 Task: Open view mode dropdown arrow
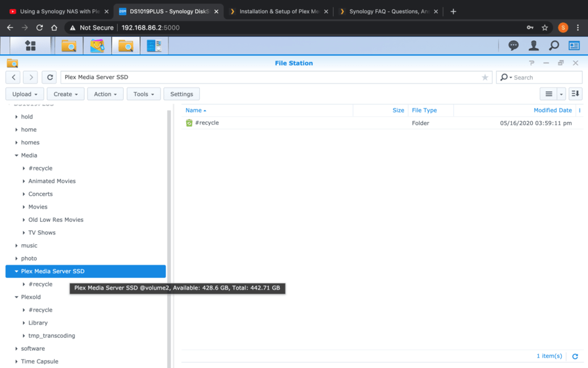(x=562, y=94)
